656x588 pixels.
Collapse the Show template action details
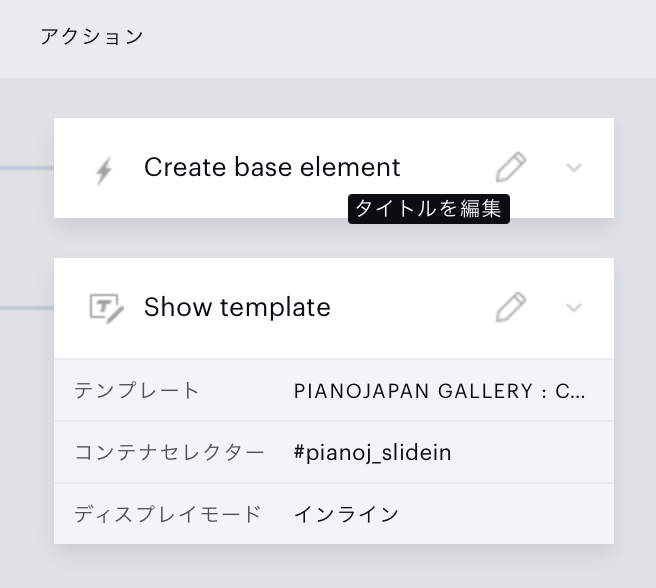point(574,308)
